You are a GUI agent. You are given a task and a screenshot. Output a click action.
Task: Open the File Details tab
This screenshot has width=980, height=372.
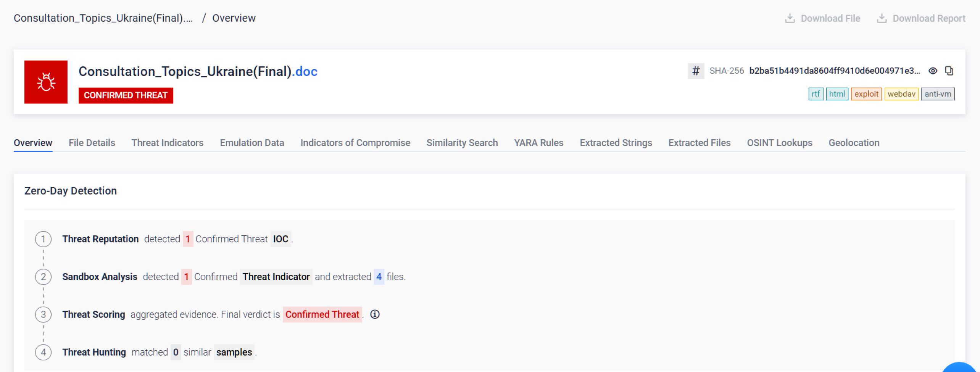pyautogui.click(x=92, y=143)
